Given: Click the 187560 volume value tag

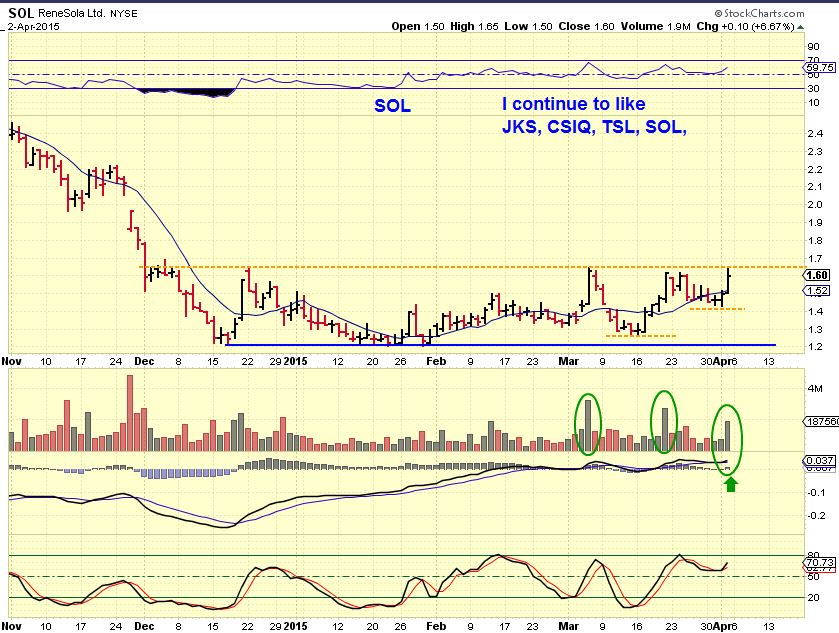Looking at the screenshot, I should (x=821, y=422).
